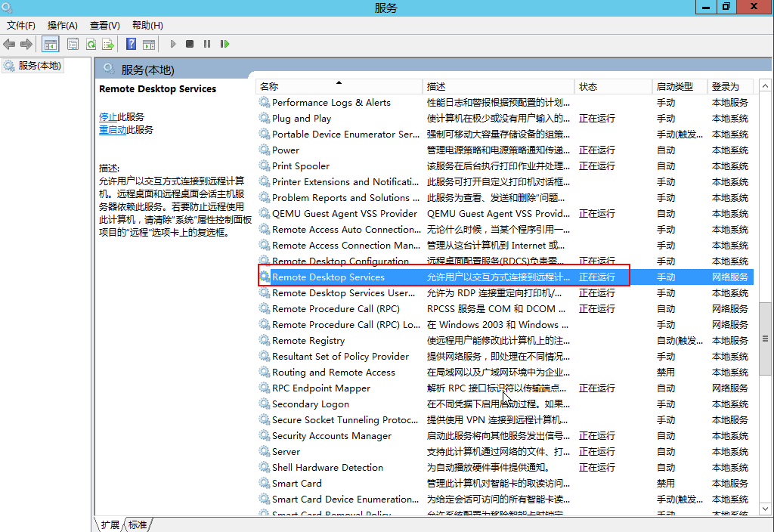Click the Forward arrow toolbar icon
The width and height of the screenshot is (774, 532).
[x=26, y=45]
